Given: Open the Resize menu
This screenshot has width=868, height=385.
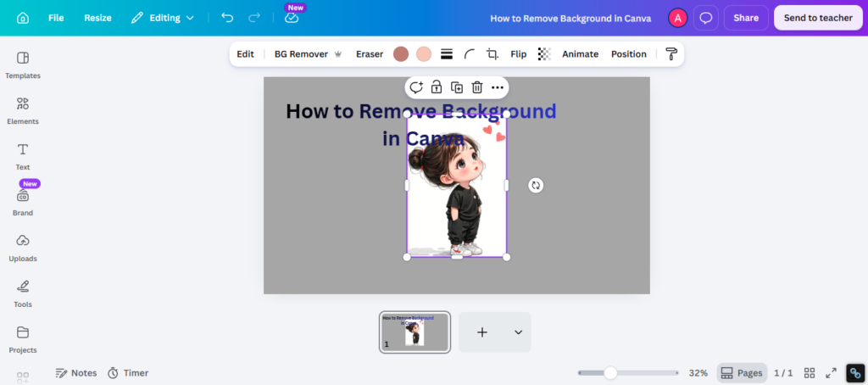Looking at the screenshot, I should [x=98, y=18].
